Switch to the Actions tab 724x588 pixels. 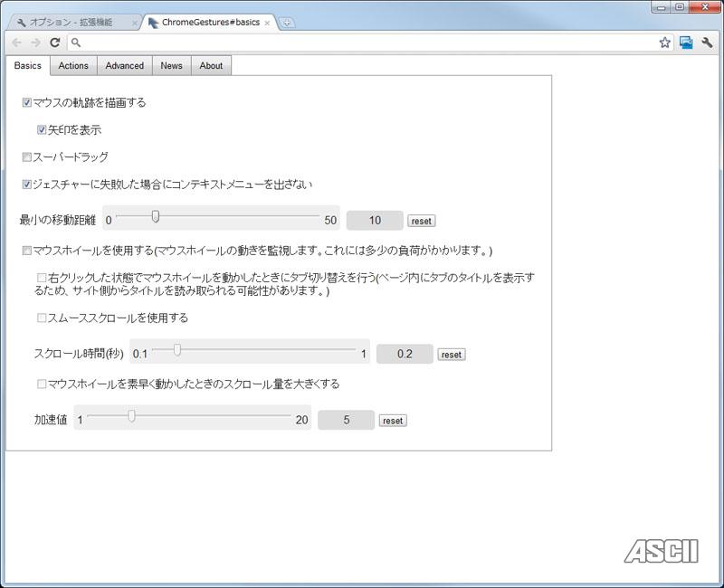point(73,65)
